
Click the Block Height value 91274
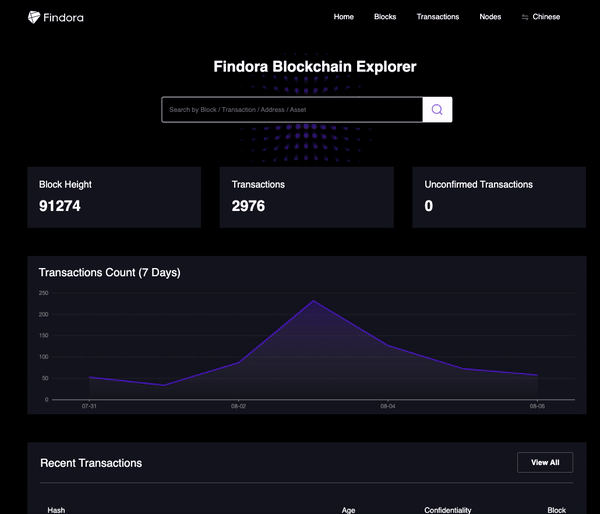(60, 206)
